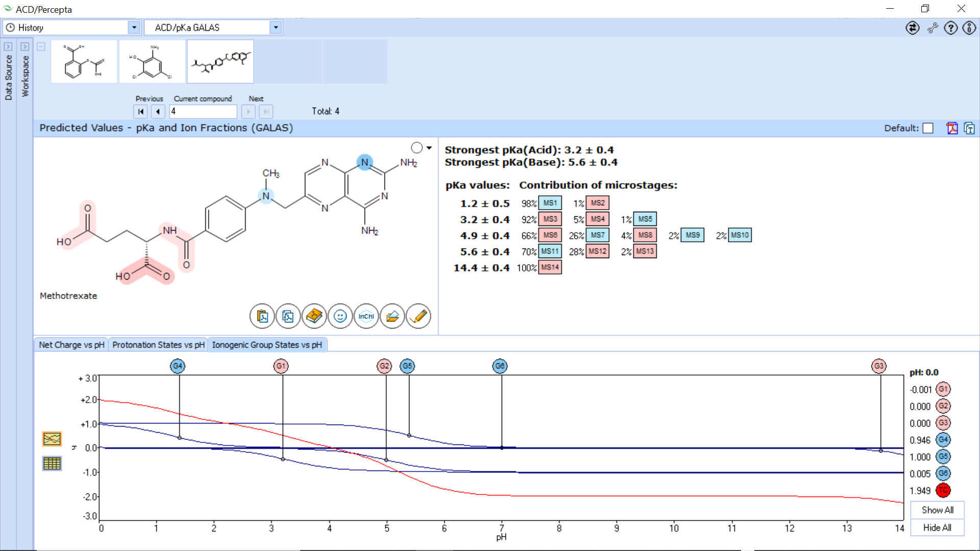Click the dictionary book lookup icon
Screen dimensions: 980x551
pos(314,316)
